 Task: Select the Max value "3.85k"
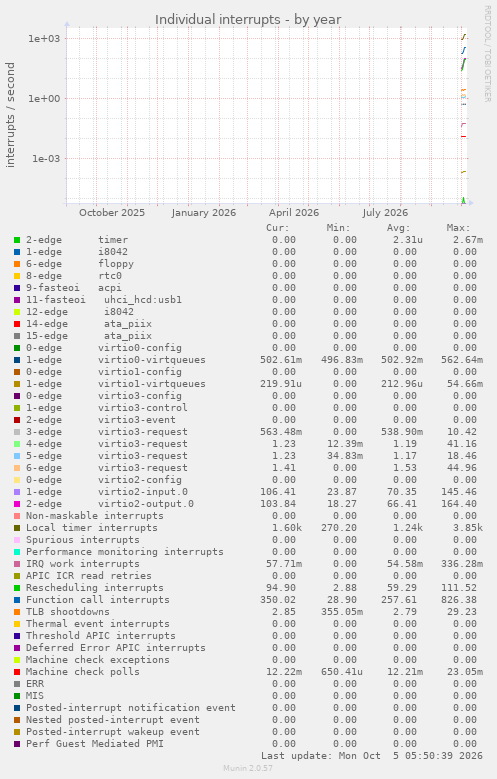click(x=468, y=528)
